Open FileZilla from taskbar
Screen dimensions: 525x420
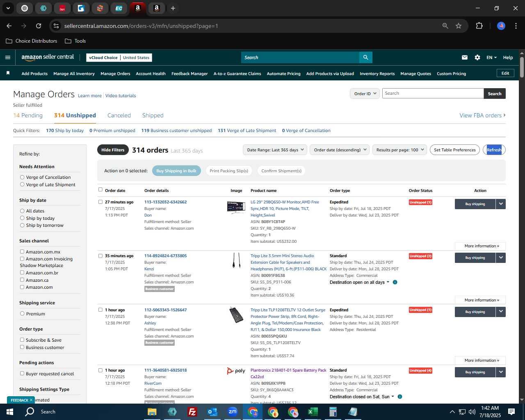(192, 412)
